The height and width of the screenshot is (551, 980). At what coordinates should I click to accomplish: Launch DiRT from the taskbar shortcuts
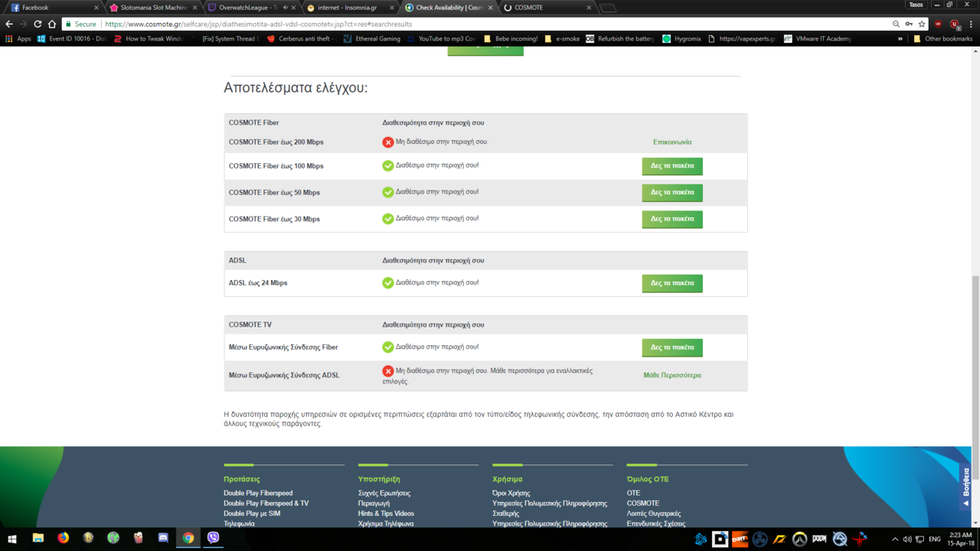pyautogui.click(x=740, y=540)
